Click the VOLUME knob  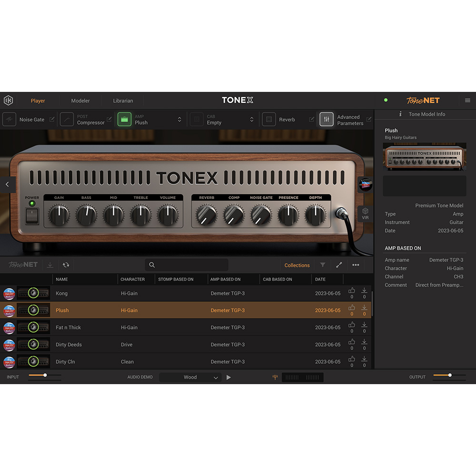click(x=168, y=215)
